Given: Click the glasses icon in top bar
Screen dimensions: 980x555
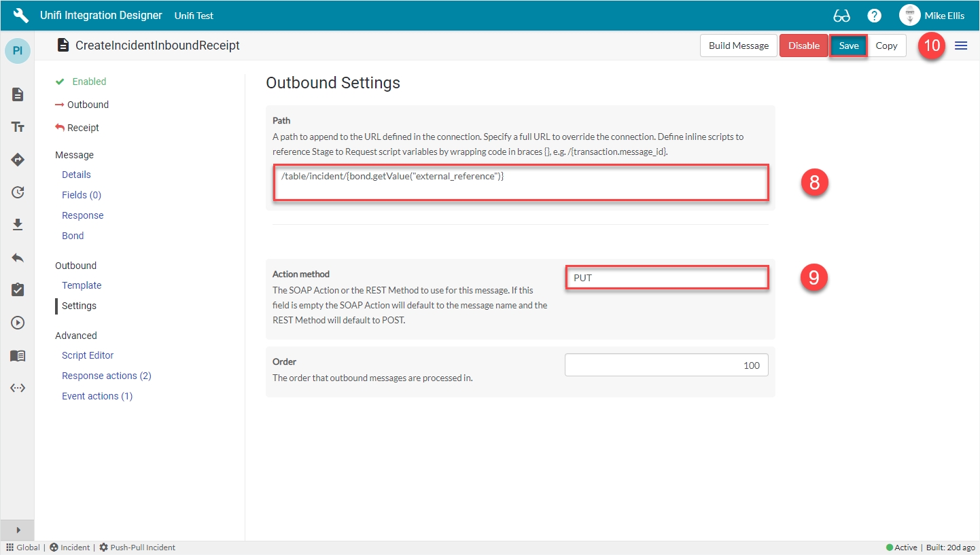Looking at the screenshot, I should (841, 16).
